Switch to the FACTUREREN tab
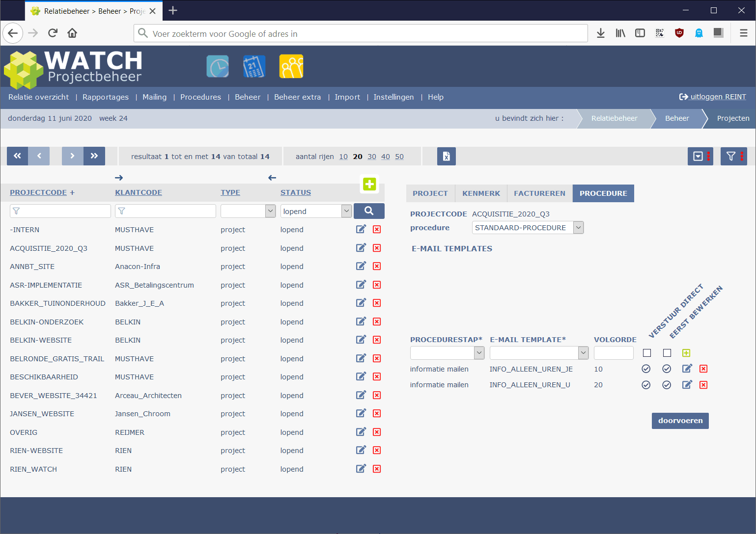Screen dimensions: 756x534 pyautogui.click(x=539, y=193)
